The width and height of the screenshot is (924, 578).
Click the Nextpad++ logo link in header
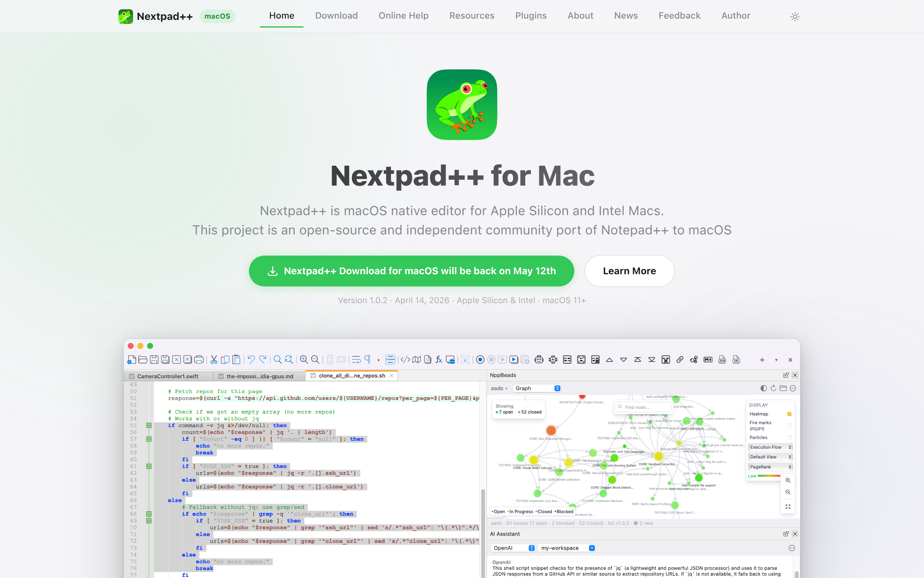pos(155,16)
